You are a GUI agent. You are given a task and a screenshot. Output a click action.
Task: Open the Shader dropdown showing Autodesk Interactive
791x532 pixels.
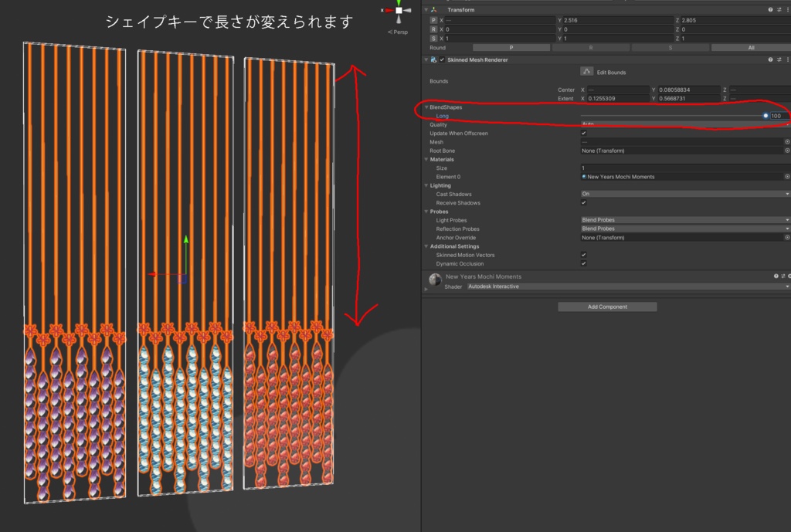(629, 286)
